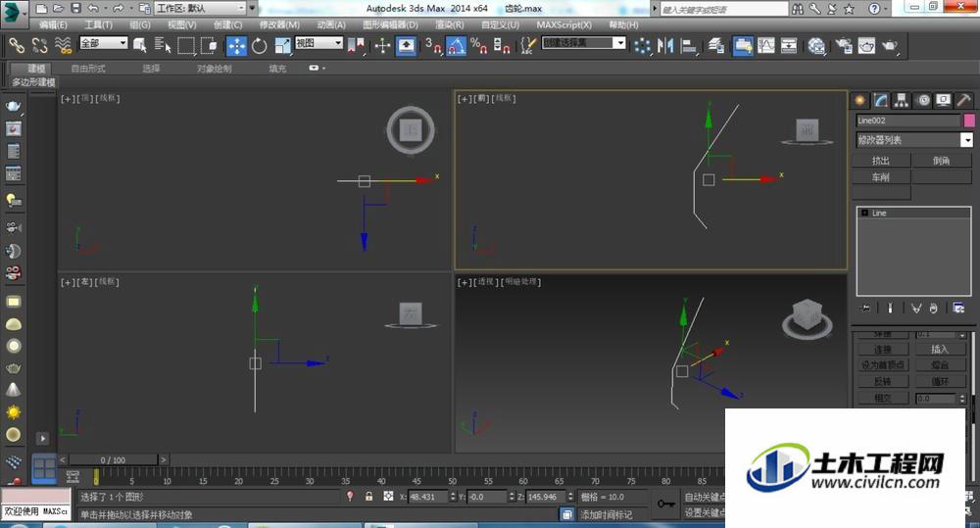Screen dimensions: 980x528
Task: Toggle Window/Crossing selection mode
Action: pos(210,45)
